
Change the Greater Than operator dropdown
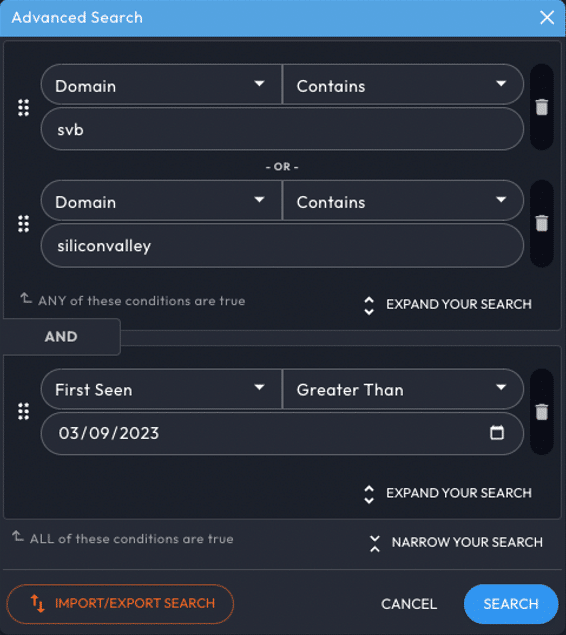[403, 389]
